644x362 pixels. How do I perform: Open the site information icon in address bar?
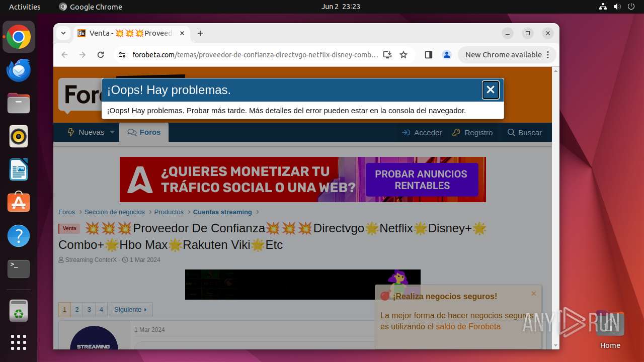[x=122, y=55]
